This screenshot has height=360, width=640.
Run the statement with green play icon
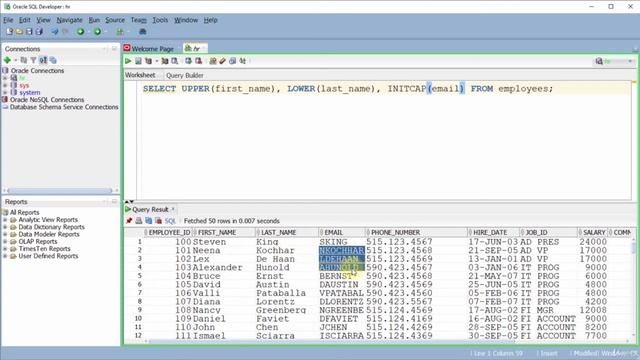click(x=128, y=61)
